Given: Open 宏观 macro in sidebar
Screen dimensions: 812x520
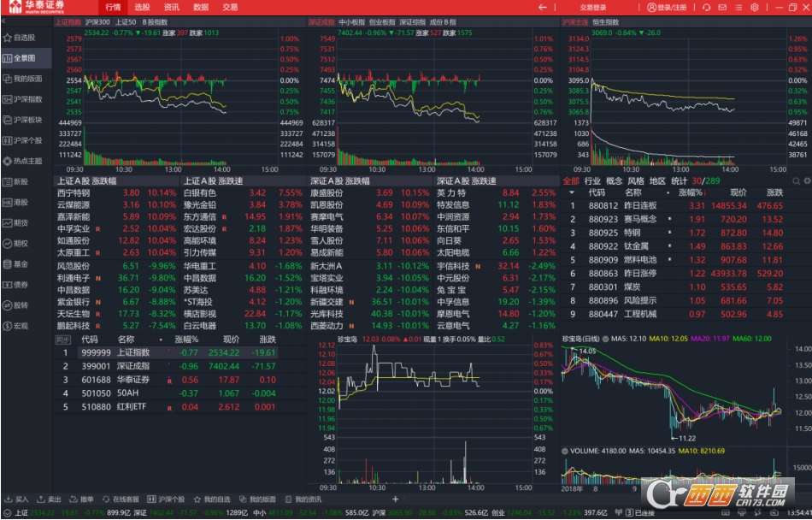Looking at the screenshot, I should click(x=16, y=326).
